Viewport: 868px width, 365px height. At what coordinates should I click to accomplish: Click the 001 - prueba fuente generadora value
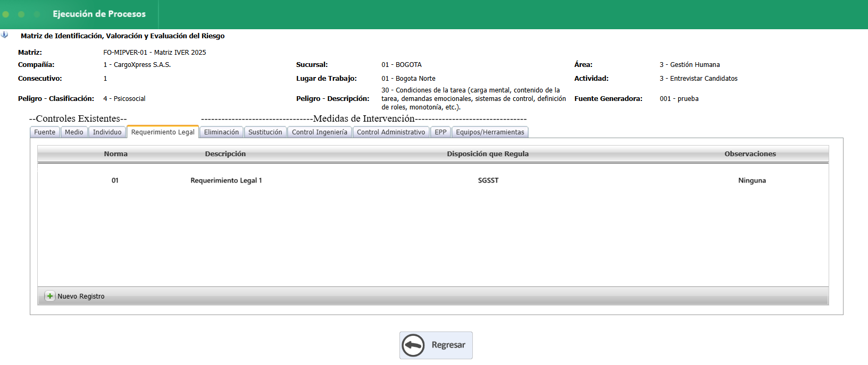tap(679, 99)
